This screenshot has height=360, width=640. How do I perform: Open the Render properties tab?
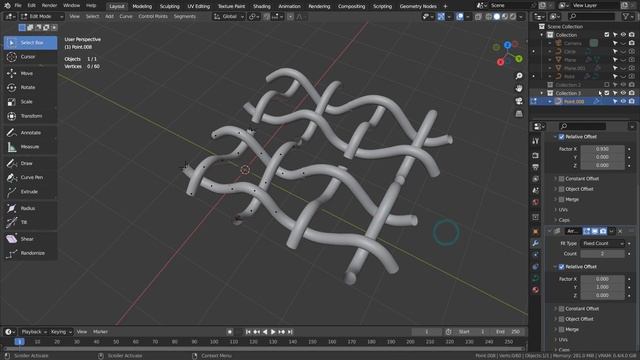coord(536,156)
